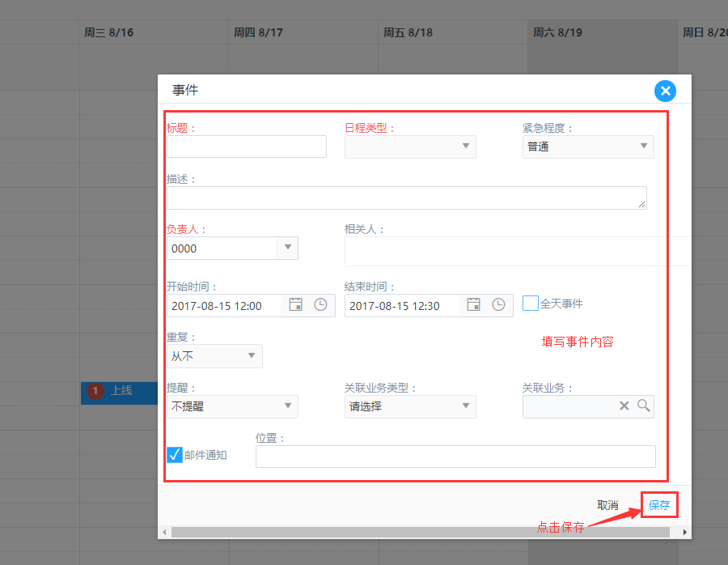The height and width of the screenshot is (565, 728).
Task: Click into the 标题 input field
Action: pos(247,147)
